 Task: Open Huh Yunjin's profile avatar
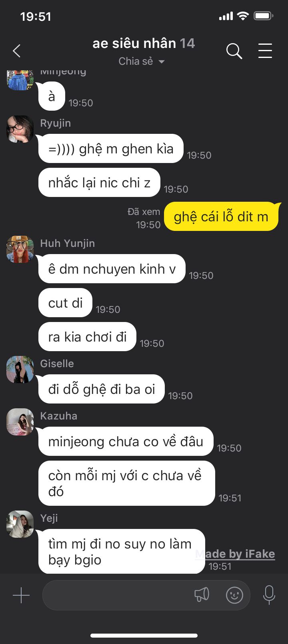click(x=20, y=249)
